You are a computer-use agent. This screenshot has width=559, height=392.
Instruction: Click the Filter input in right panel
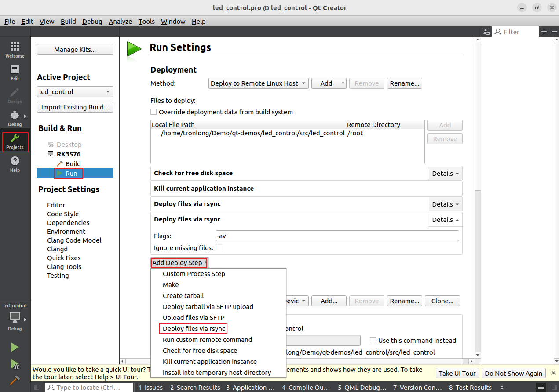(515, 32)
